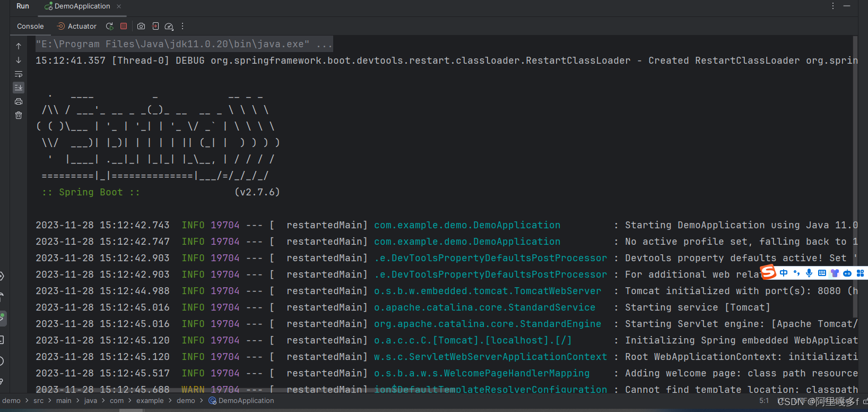Click the 'Starting service [Tomcat]' message
868x412 pixels.
click(698, 307)
